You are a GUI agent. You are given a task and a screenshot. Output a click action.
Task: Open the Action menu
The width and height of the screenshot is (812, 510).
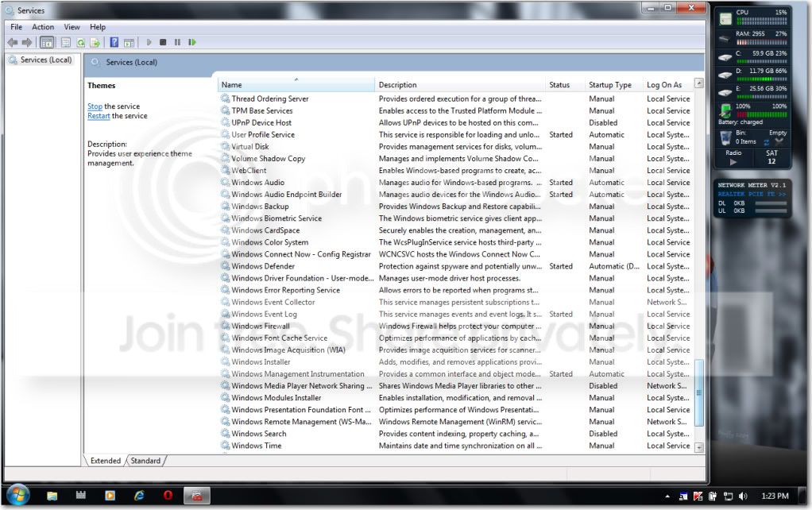pos(42,27)
